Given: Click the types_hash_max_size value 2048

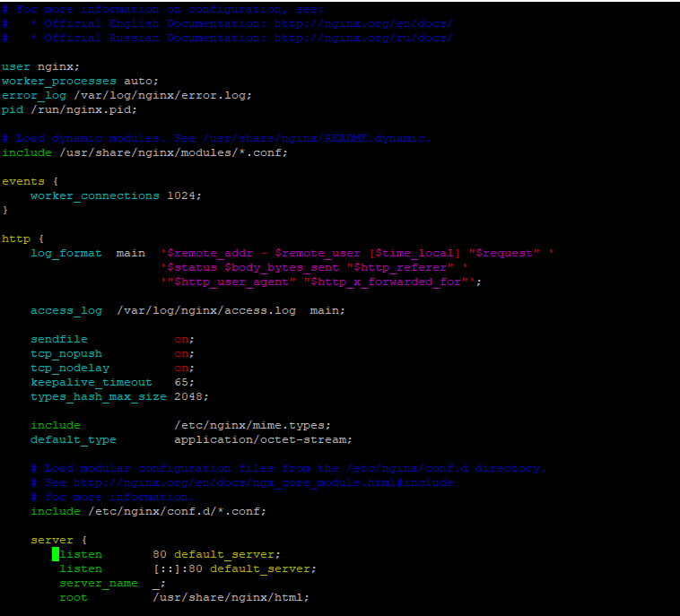Looking at the screenshot, I should [188, 396].
